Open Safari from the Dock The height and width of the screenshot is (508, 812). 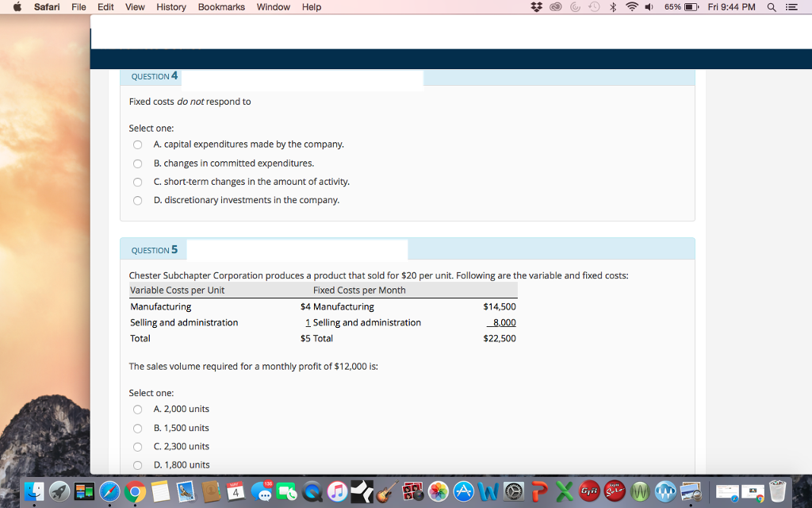tap(110, 493)
